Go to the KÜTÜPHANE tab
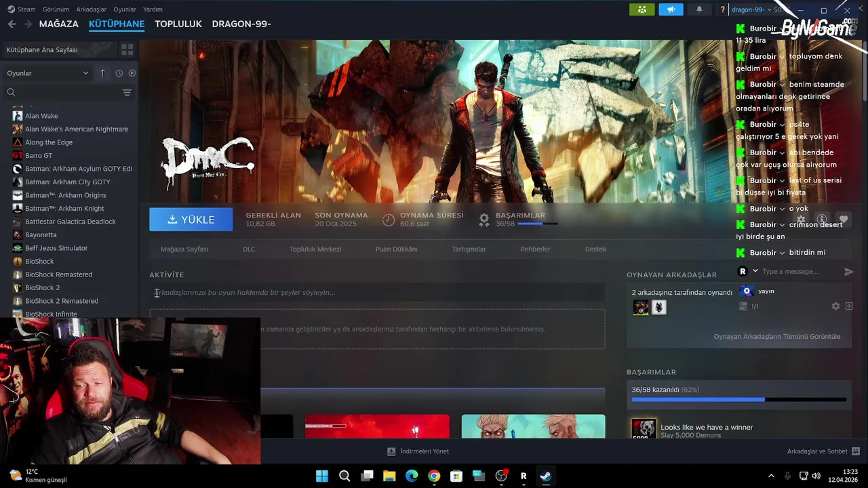 click(x=117, y=24)
